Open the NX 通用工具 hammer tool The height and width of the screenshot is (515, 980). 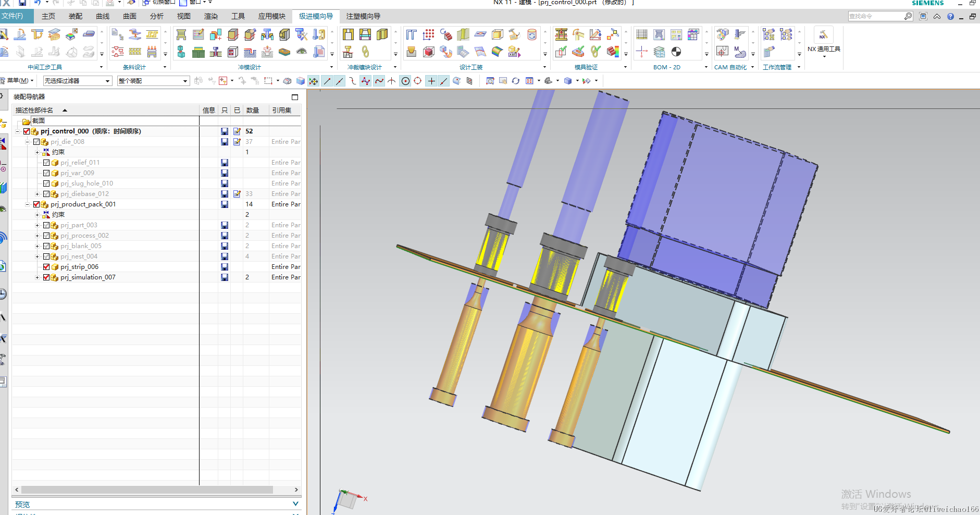[823, 35]
